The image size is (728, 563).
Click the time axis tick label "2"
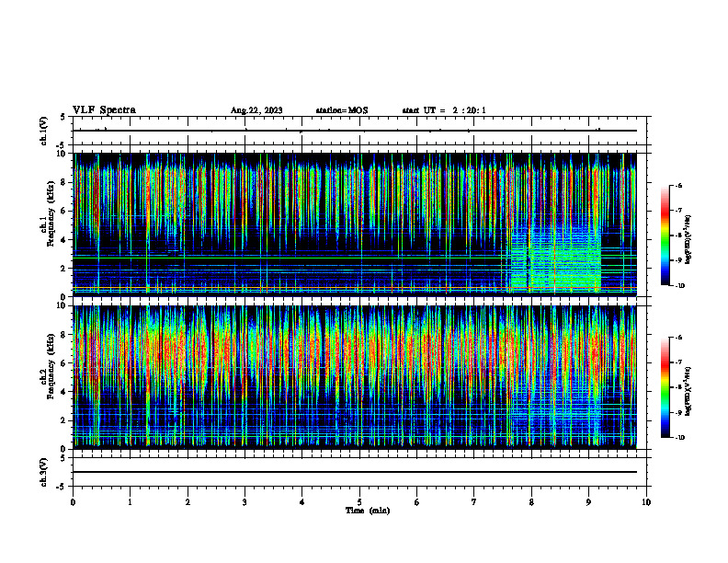188,502
